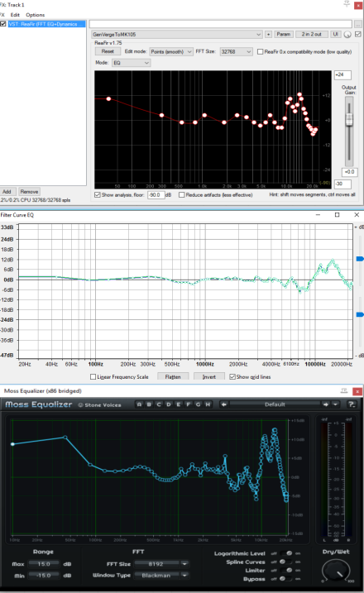This screenshot has width=364, height=593.
Task: Enable Linear Frequency Scale
Action: pos(93,376)
